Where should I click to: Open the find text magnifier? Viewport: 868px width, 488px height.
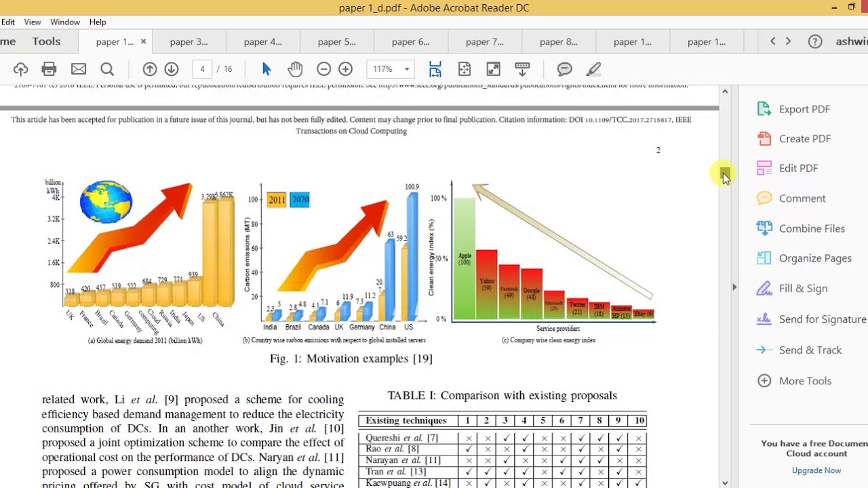tap(107, 69)
